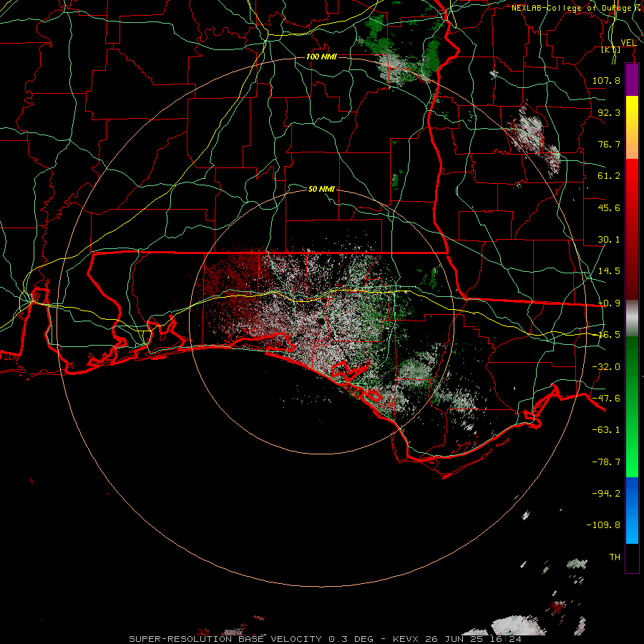Click the 92.3 value on velocity scale

(609, 112)
